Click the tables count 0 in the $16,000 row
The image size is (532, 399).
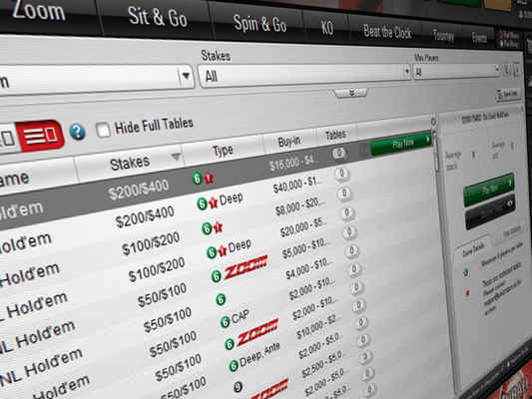pyautogui.click(x=339, y=154)
